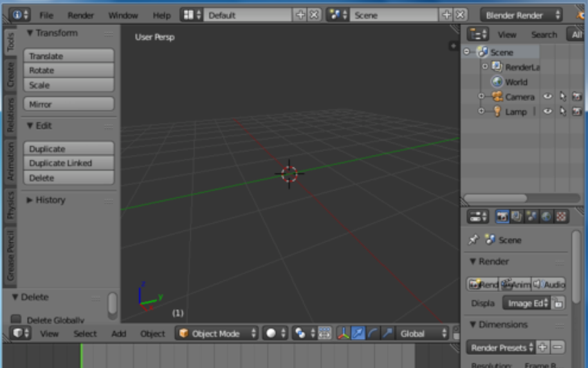The image size is (588, 368).
Task: Select the rotate manipulator arc icon
Action: tap(374, 333)
